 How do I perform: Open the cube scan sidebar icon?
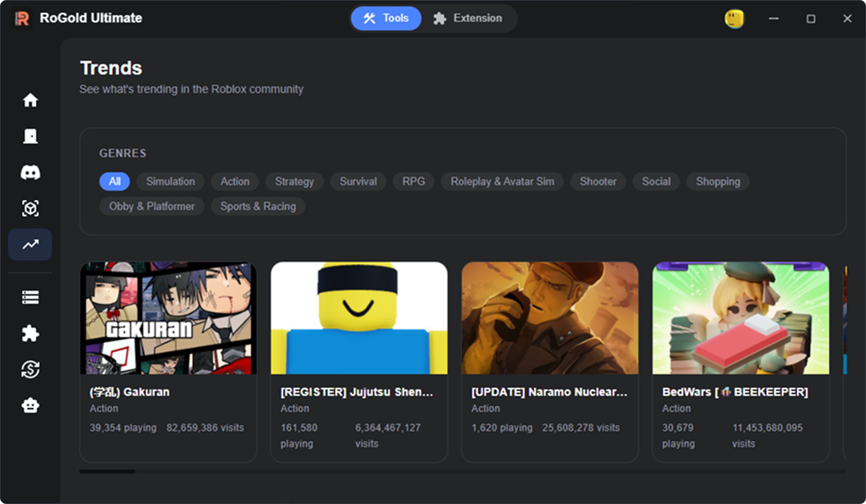(x=30, y=208)
